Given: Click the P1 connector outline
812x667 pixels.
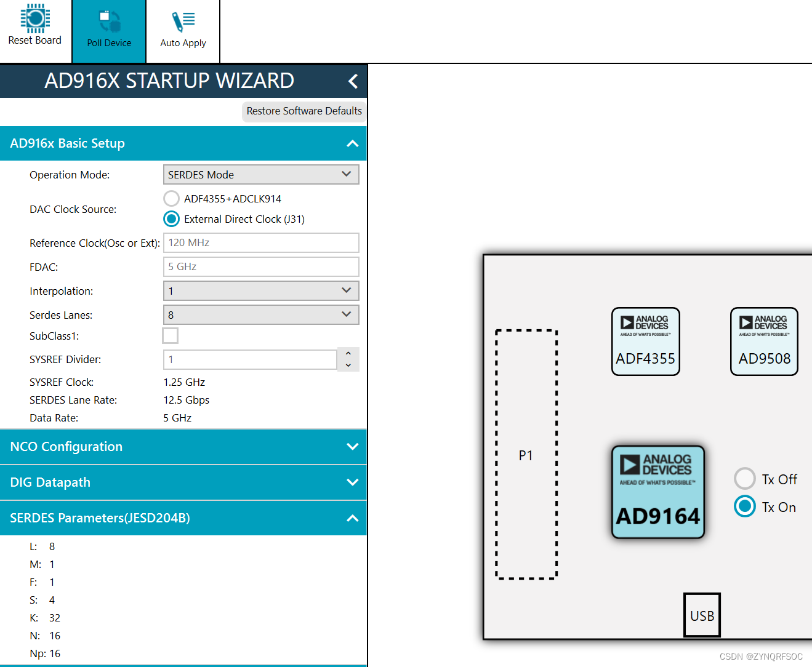Looking at the screenshot, I should [526, 455].
